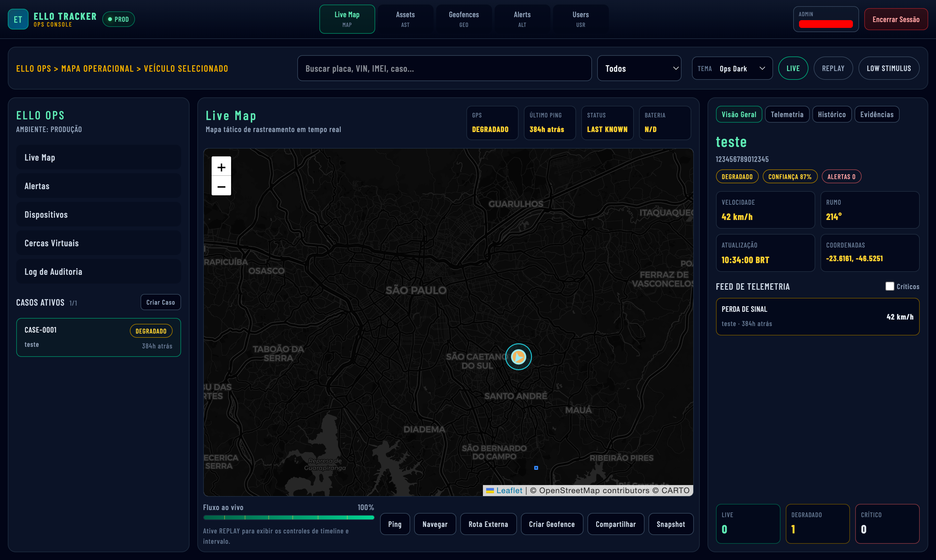Switch to the Visão Geral tab
The height and width of the screenshot is (560, 936).
click(x=739, y=114)
